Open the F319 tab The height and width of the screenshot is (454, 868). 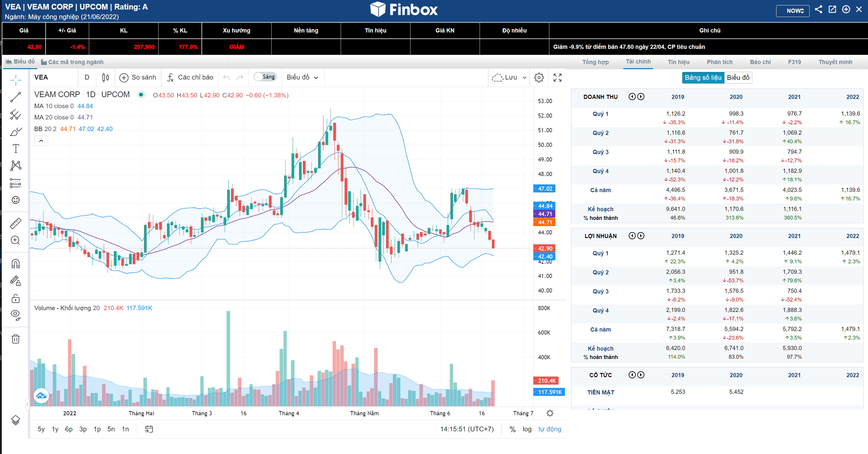pos(794,62)
